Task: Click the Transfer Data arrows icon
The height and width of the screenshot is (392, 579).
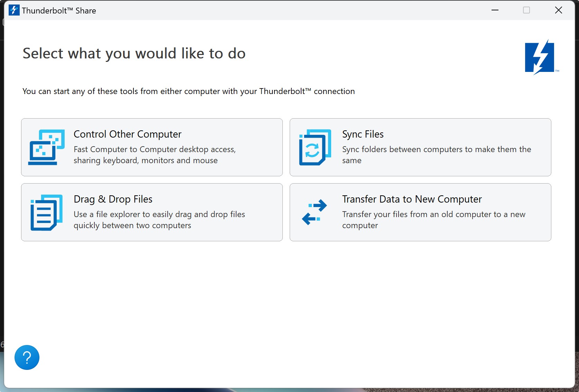Action: (314, 212)
